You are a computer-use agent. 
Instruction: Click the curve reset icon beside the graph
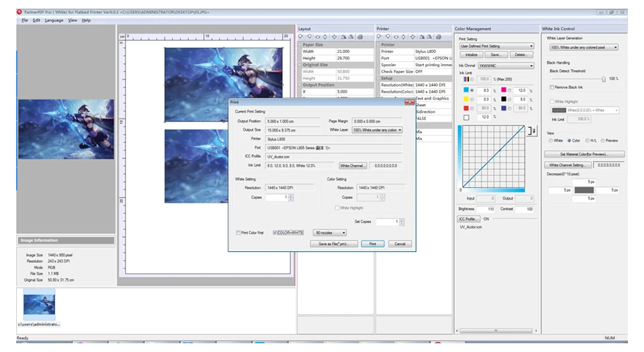coord(533,130)
